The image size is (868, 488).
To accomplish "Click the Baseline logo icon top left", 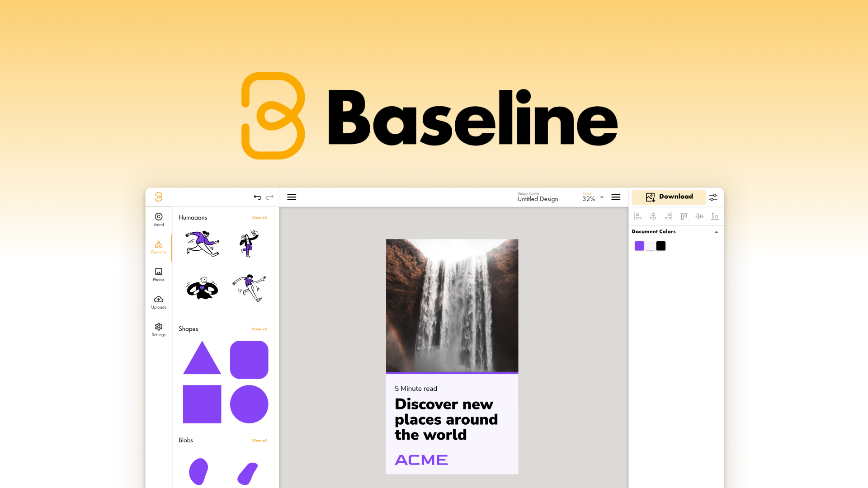I will click(x=158, y=197).
